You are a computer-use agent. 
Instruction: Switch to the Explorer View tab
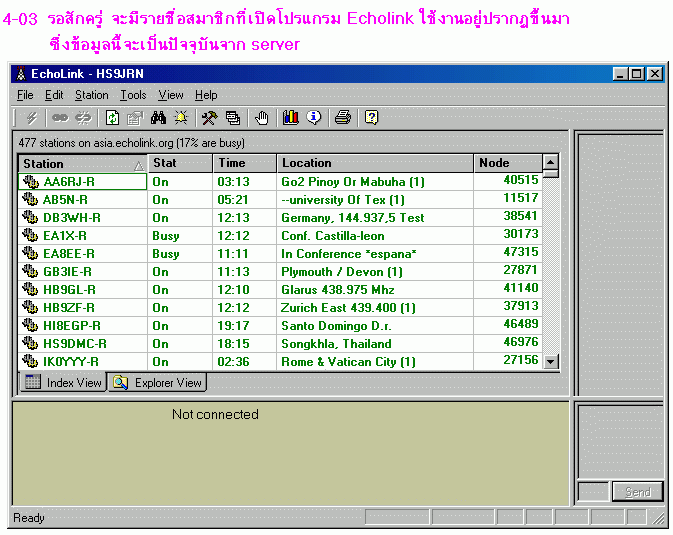[157, 382]
